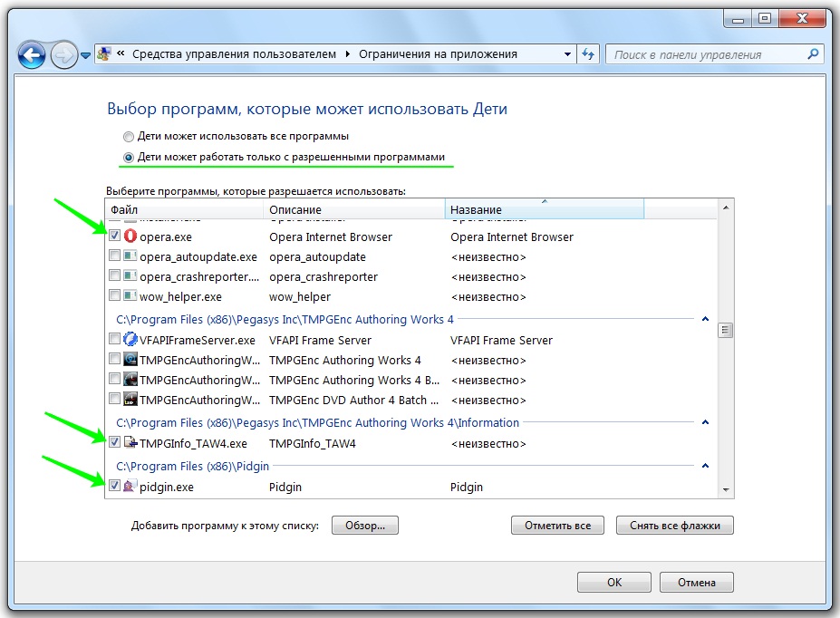840x618 pixels.
Task: Click the 'Отметить все' button
Action: point(557,526)
